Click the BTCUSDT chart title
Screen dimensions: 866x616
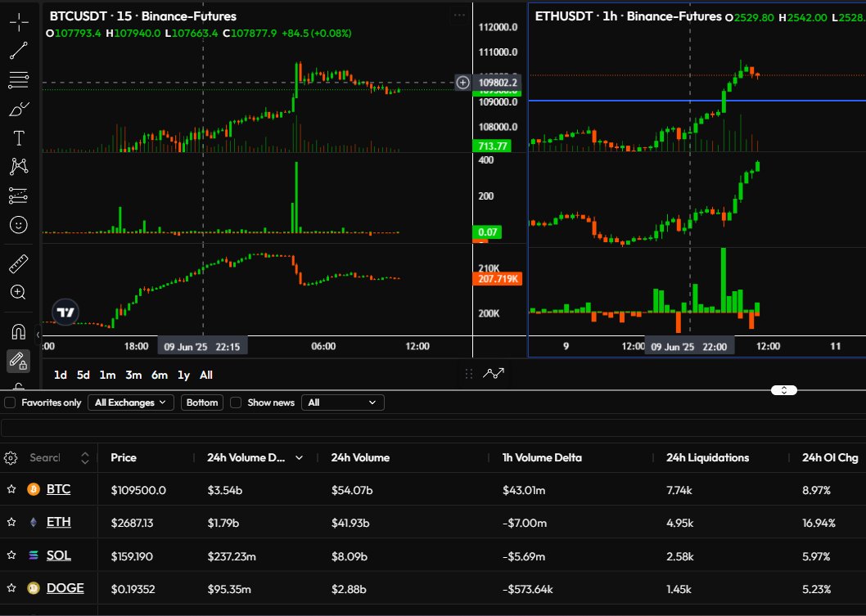point(143,16)
